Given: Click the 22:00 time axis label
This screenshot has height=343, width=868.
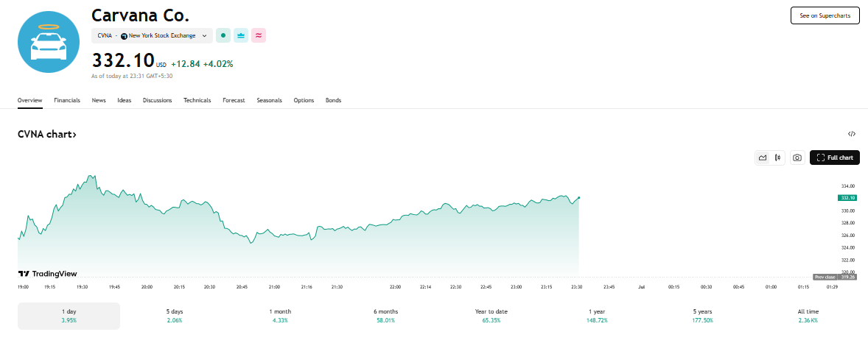Looking at the screenshot, I should tap(395, 287).
